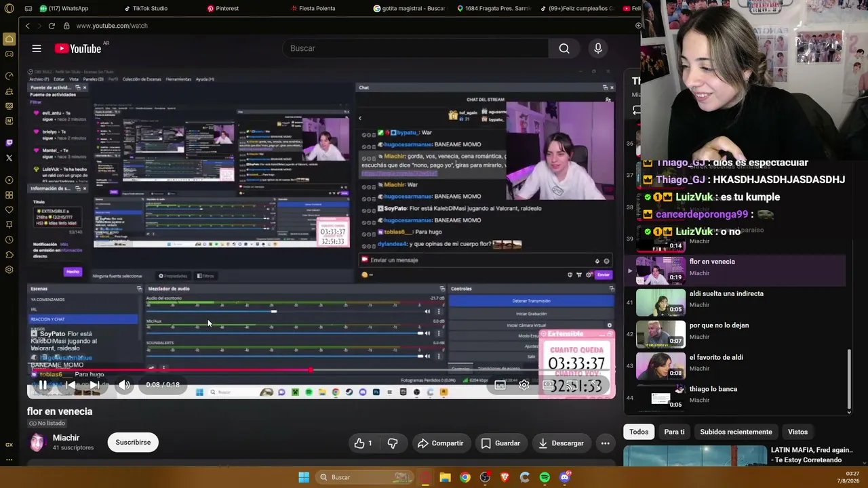Click the Windows taskbar search box
Screen dimensions: 868x488
[364, 477]
